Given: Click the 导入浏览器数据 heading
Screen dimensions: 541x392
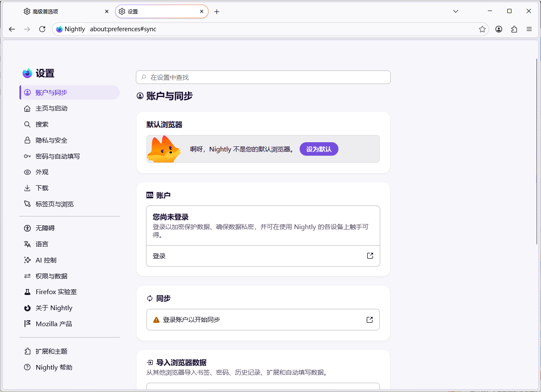Looking at the screenshot, I should click(181, 362).
